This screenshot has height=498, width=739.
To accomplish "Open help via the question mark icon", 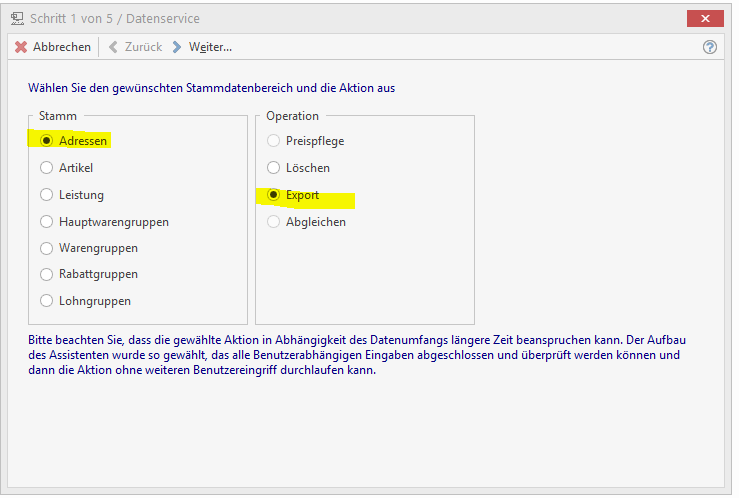I will [x=710, y=47].
